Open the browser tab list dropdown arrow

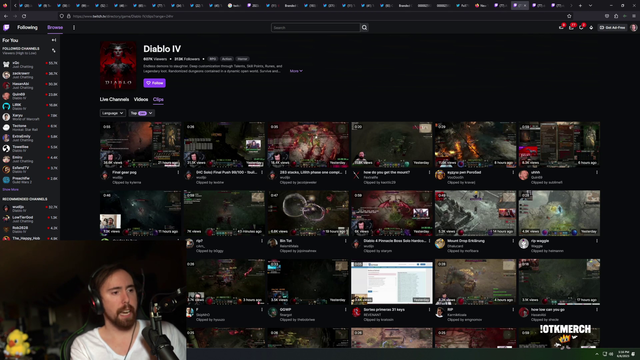590,6
